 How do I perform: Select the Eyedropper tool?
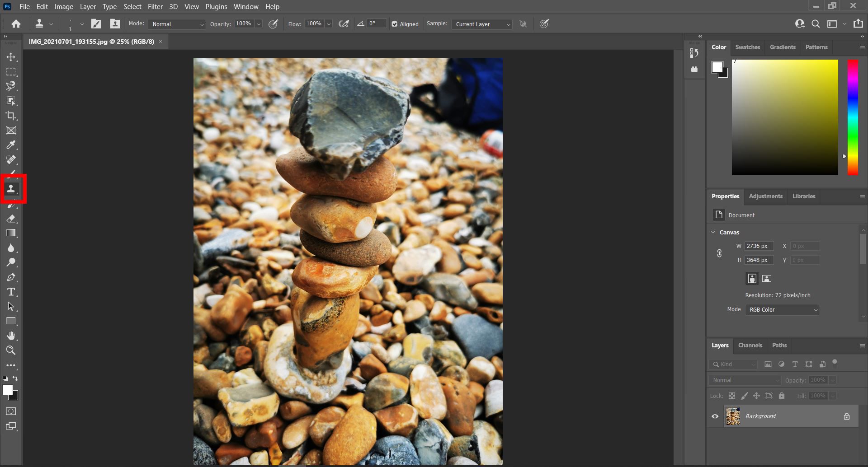[x=12, y=145]
